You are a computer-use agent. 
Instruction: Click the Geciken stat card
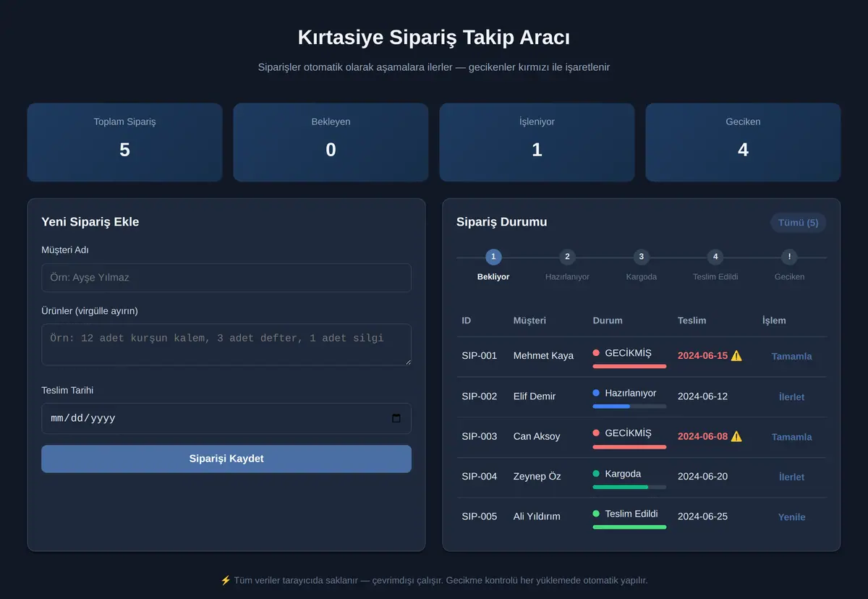tap(743, 142)
